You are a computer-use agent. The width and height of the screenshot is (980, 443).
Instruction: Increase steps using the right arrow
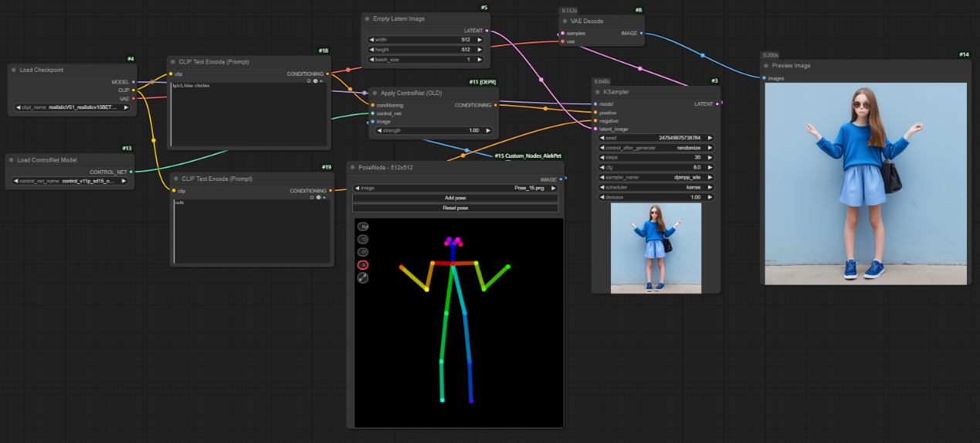(x=710, y=157)
